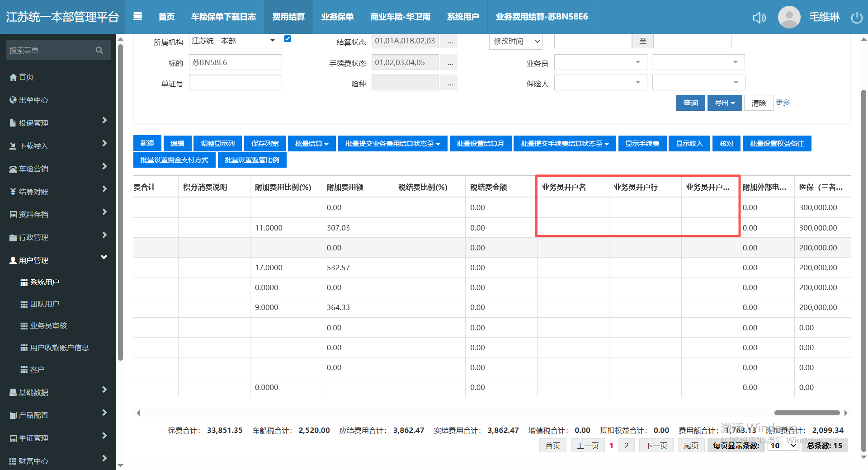Expand the 导出 export dropdown button
The height and width of the screenshot is (470, 868).
(724, 103)
